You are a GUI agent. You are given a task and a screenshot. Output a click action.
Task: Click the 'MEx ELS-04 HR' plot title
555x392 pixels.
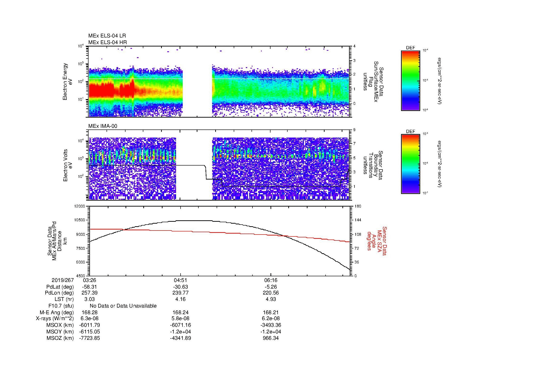click(x=107, y=42)
